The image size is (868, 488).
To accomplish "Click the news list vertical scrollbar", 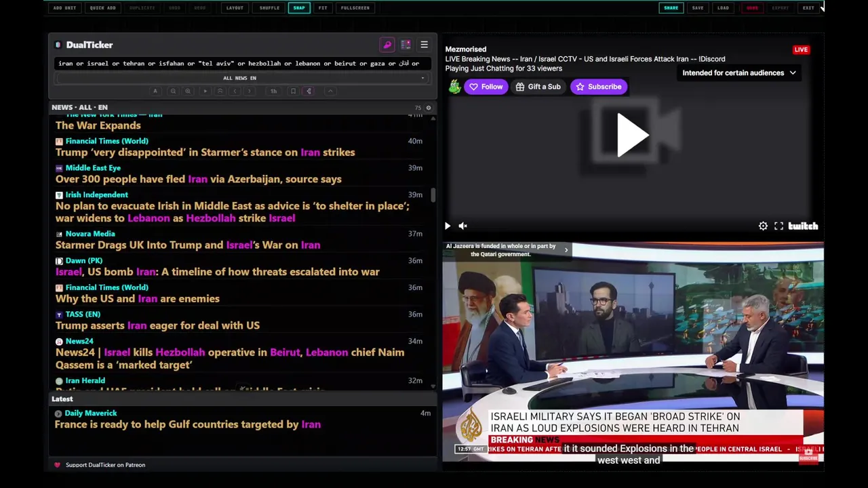I will coord(433,195).
